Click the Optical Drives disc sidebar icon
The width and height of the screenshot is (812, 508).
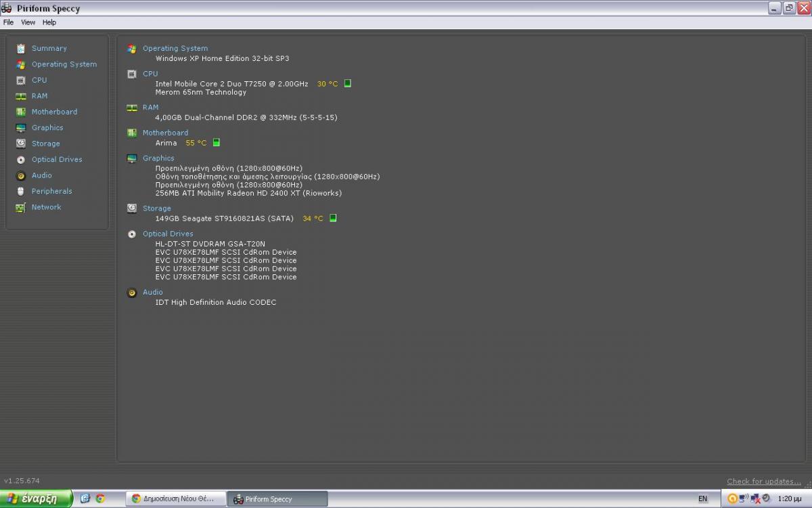(21, 160)
